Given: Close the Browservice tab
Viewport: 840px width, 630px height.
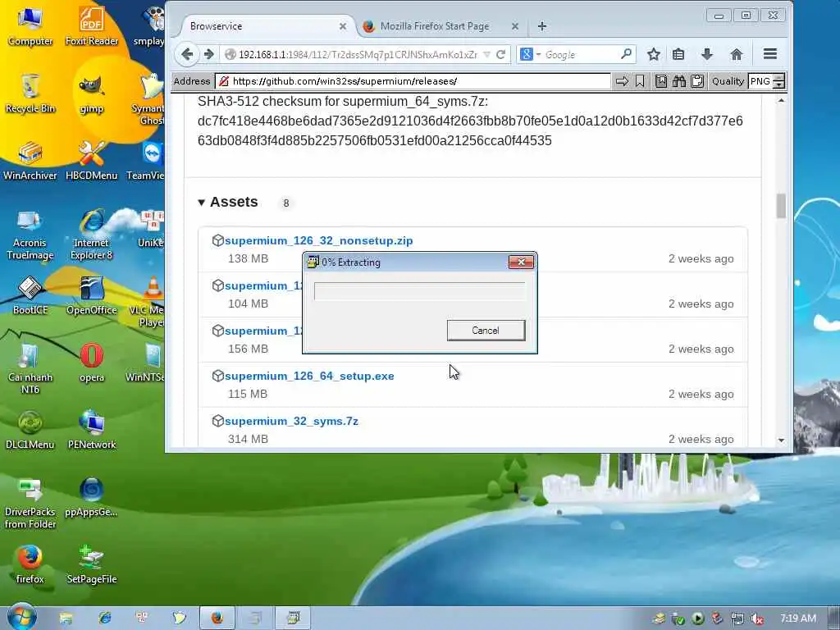Looking at the screenshot, I should [343, 26].
